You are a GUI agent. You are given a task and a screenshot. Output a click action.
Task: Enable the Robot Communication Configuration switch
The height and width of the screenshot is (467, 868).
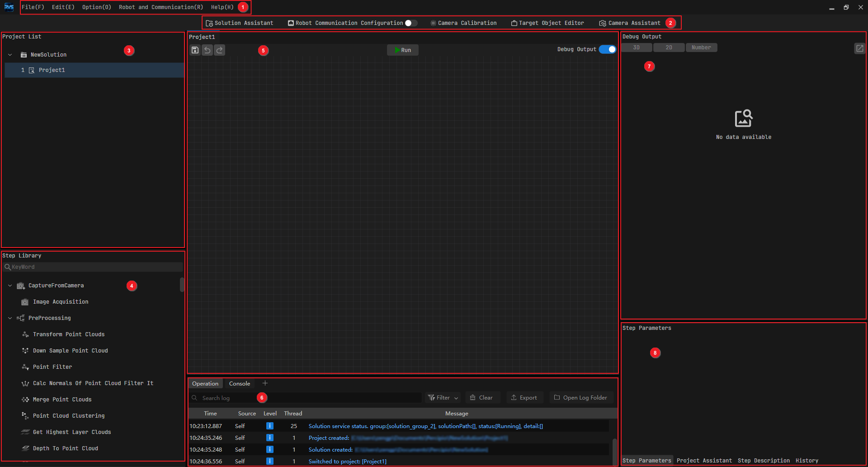411,23
